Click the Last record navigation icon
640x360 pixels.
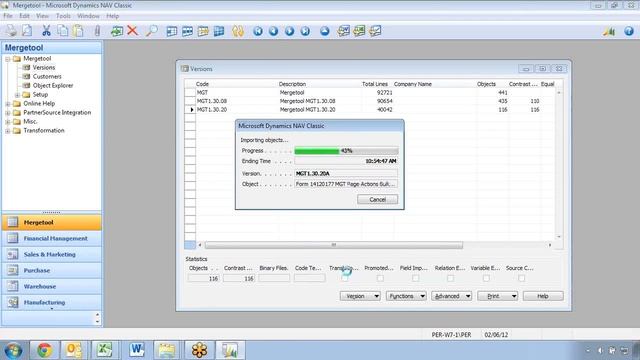305,31
